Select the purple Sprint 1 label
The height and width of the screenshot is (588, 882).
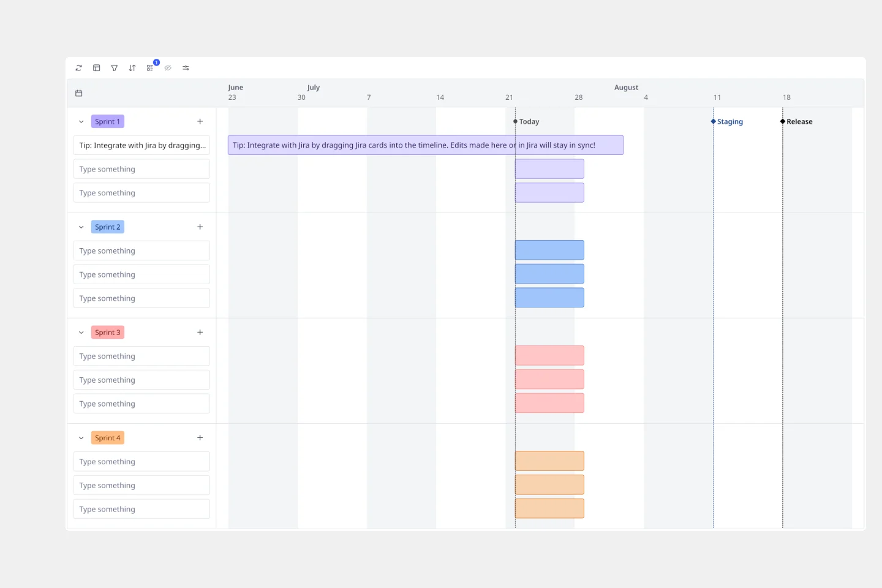108,121
